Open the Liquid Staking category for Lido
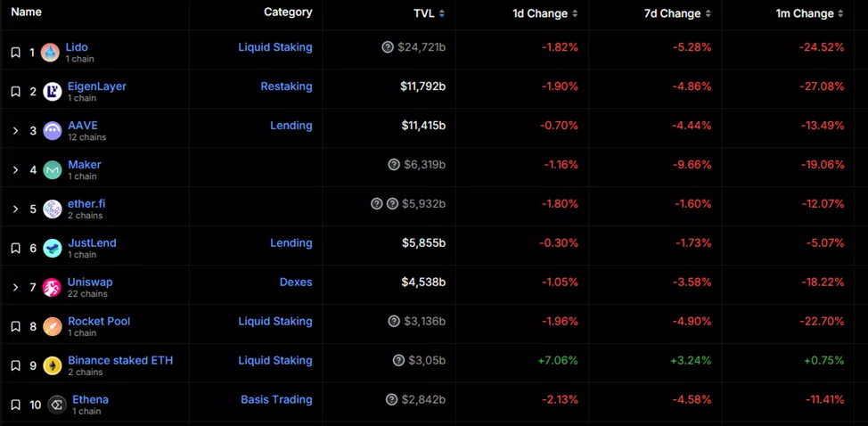The height and width of the screenshot is (426, 868). 274,47
